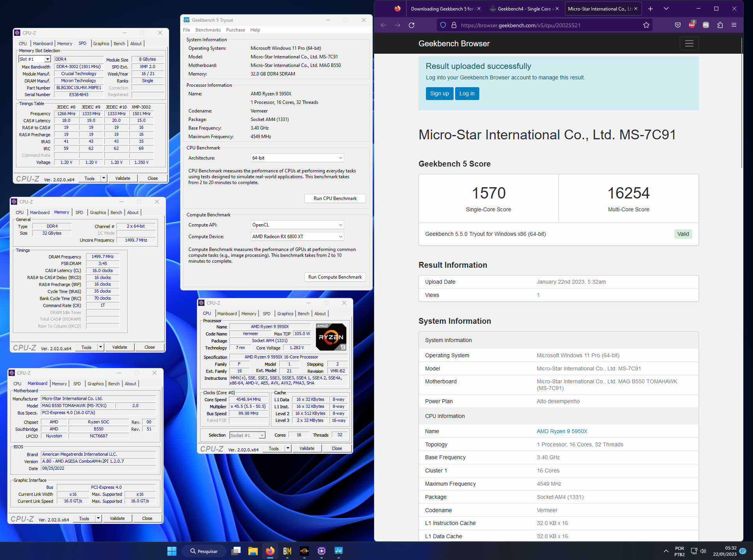
Task: Click the Sign up button
Action: click(440, 93)
